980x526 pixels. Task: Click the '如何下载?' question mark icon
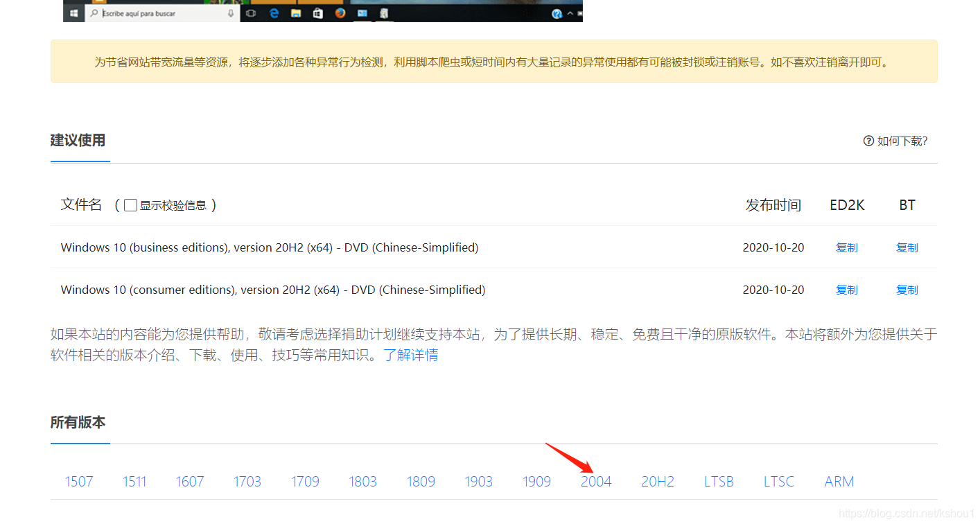click(868, 141)
